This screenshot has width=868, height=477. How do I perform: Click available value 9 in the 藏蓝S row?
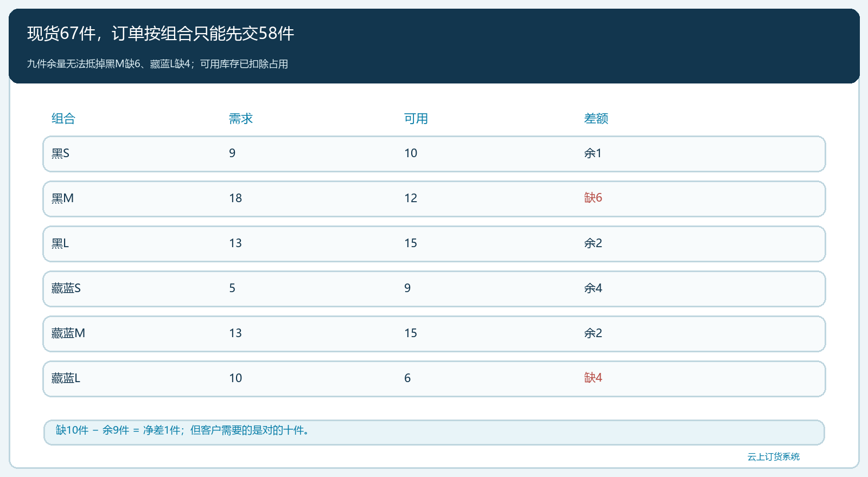pyautogui.click(x=407, y=288)
